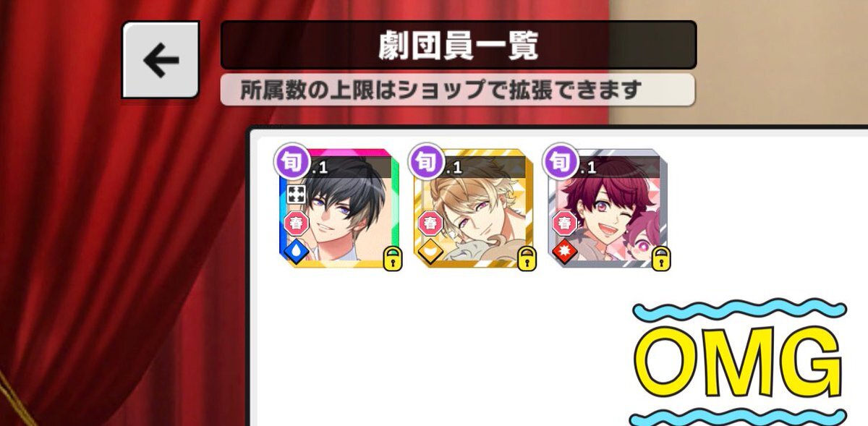
Task: Toggle the lock on the red-haired card
Action: (661, 257)
